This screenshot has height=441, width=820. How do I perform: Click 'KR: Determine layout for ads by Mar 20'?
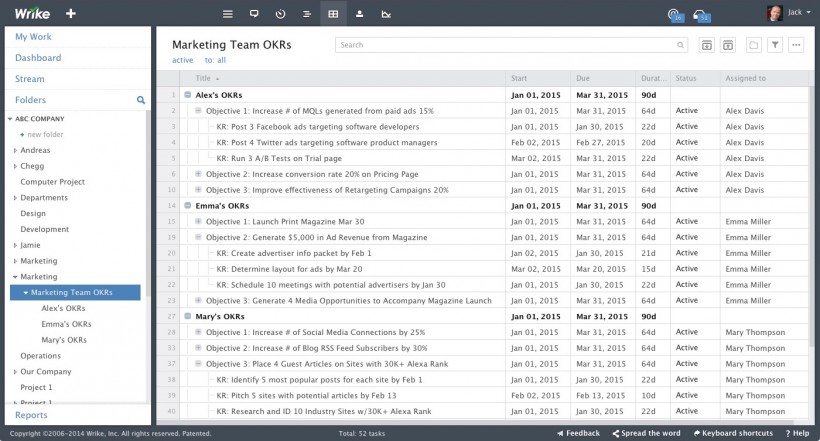coord(289,269)
